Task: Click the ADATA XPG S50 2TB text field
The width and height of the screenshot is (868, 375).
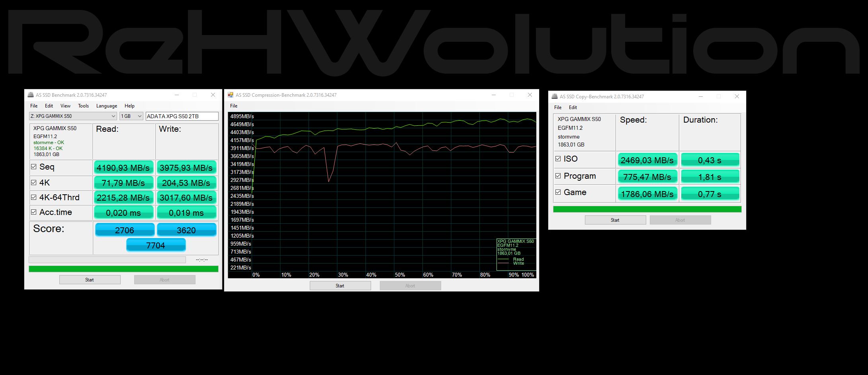Action: click(x=182, y=116)
